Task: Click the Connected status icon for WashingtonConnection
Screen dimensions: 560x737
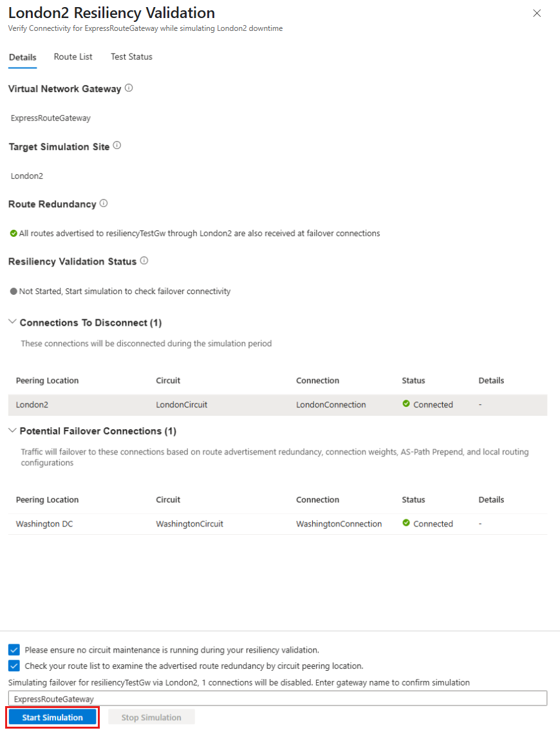Action: [406, 523]
